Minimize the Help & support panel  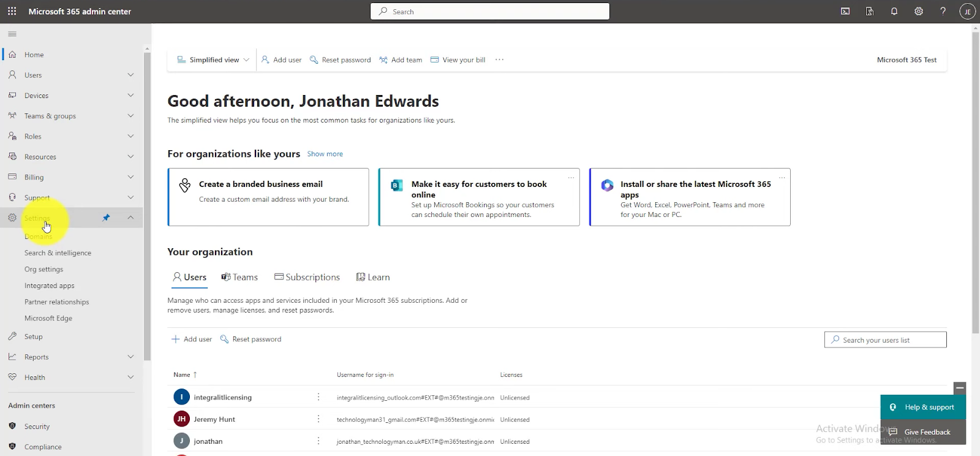[x=960, y=388]
